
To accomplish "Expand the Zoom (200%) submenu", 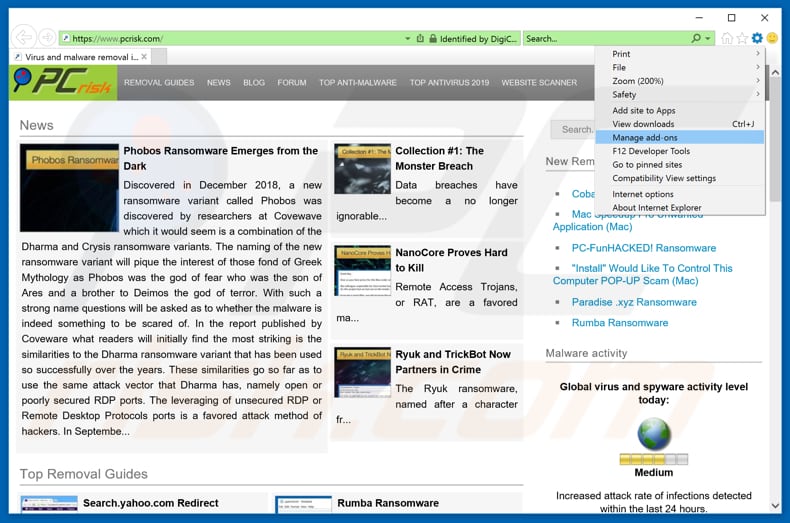I will (x=680, y=81).
